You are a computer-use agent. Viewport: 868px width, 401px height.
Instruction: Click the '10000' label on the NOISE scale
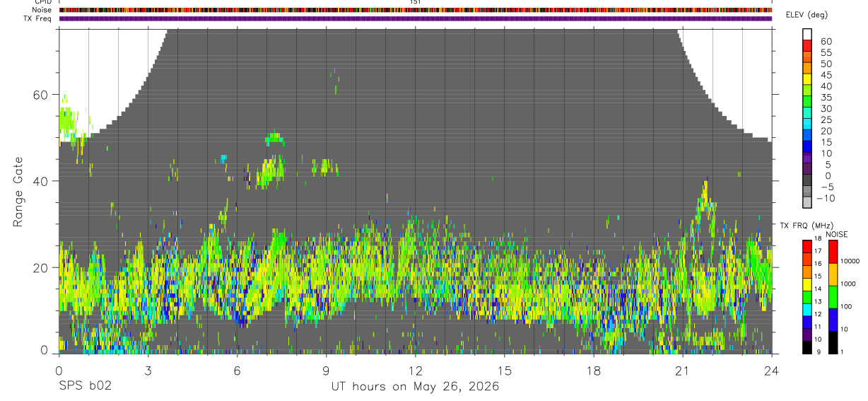point(850,260)
